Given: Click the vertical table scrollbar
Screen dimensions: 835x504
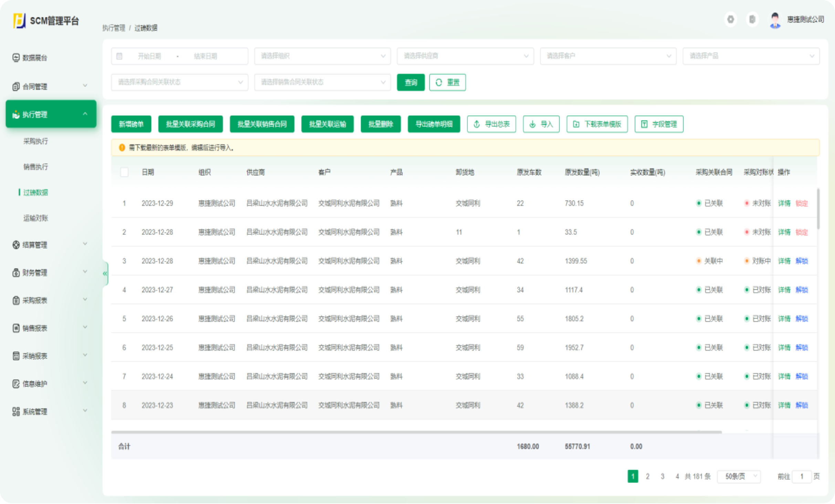Looking at the screenshot, I should click(x=818, y=209).
